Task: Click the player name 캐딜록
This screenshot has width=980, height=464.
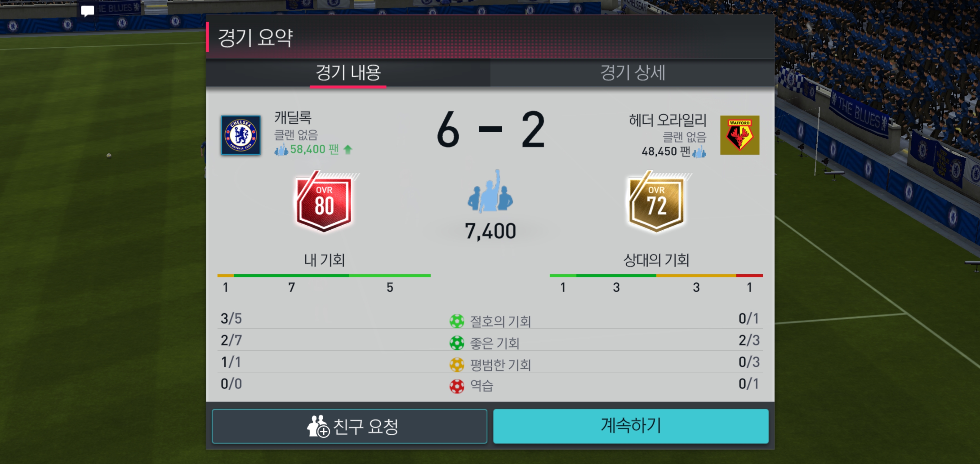Action: [293, 118]
